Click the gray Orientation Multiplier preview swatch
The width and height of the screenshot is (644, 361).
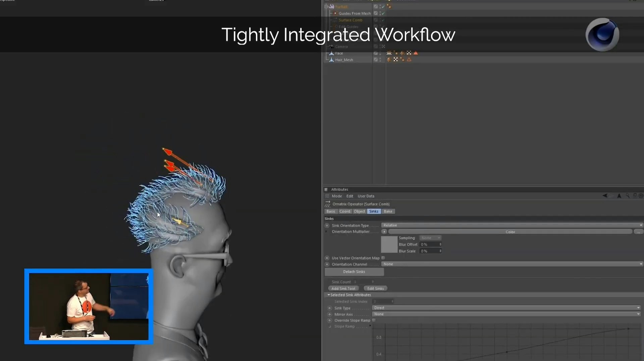pos(389,245)
